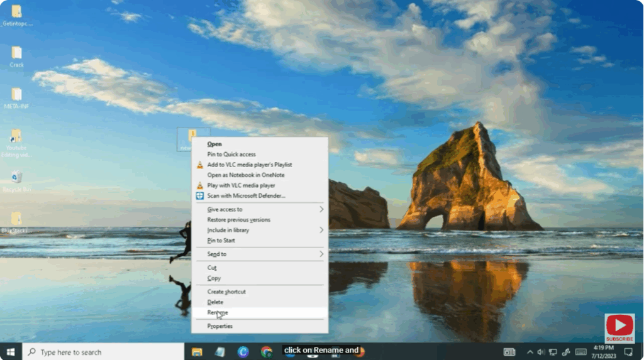Choose Rename from the context menu
Screen dimensions: 644x360
point(218,312)
